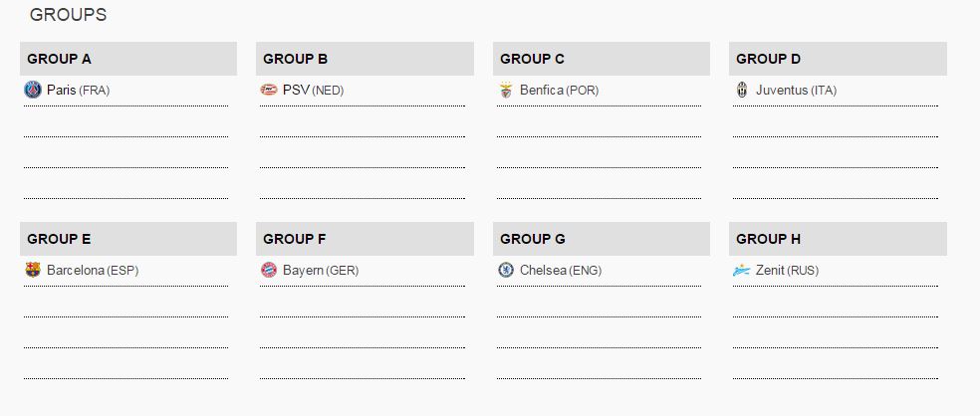Image resolution: width=980 pixels, height=416 pixels.
Task: Click the Benfica eagle crest
Action: pos(505,91)
